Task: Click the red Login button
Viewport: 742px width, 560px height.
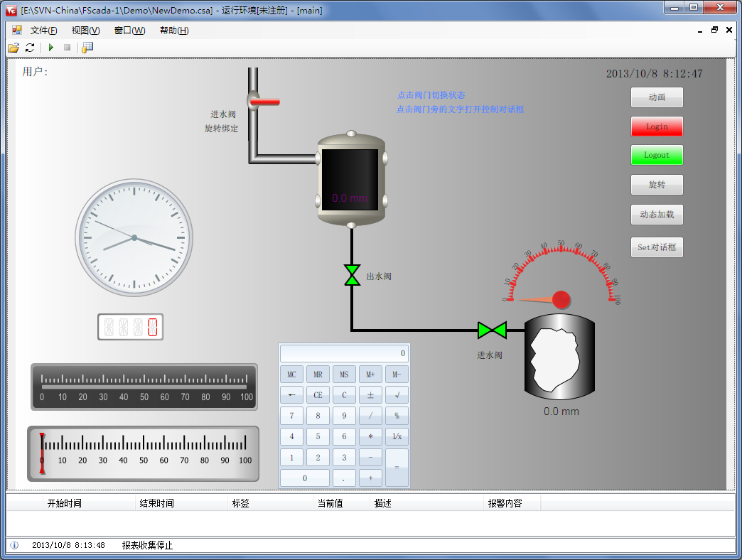Action: point(657,126)
